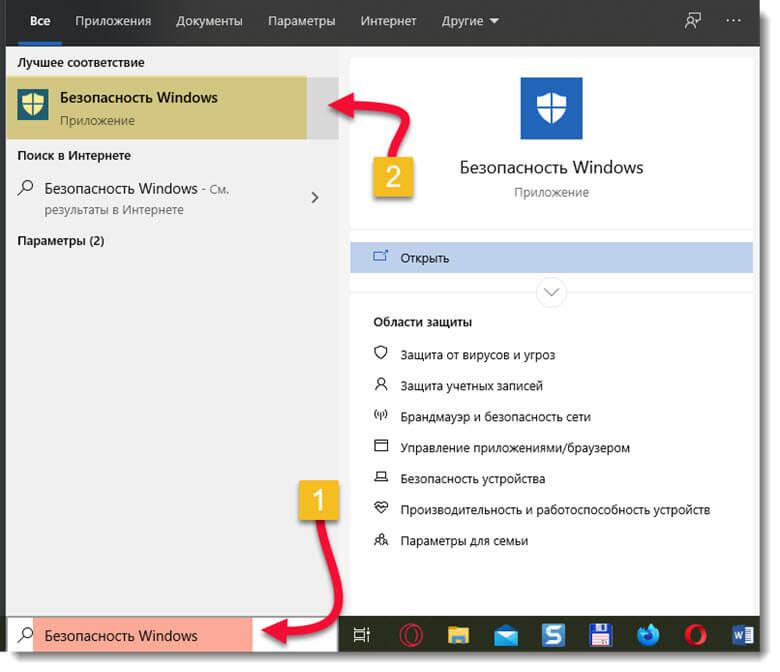
Task: Launch the blue S app icon in the taskbar
Action: (553, 635)
